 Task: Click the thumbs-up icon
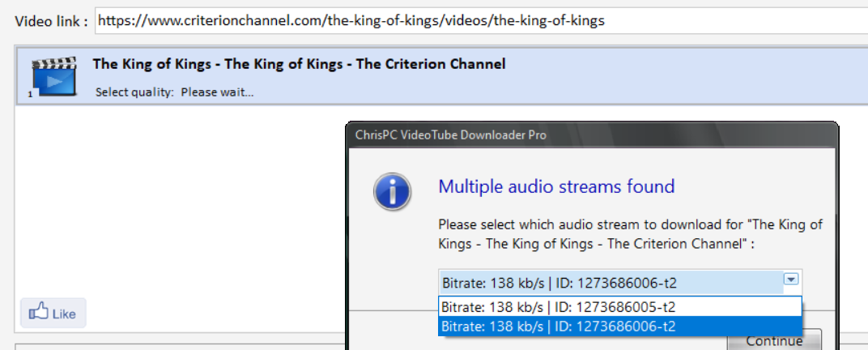click(38, 313)
